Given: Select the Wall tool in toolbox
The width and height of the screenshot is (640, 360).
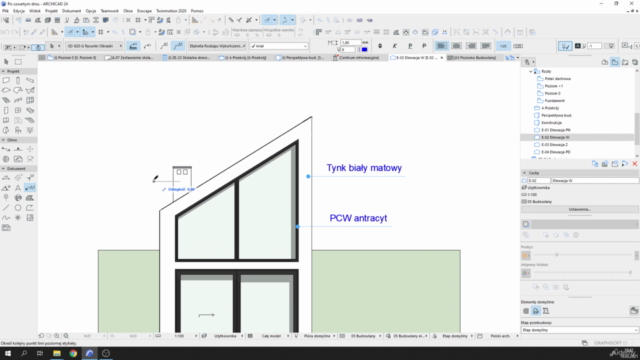Looking at the screenshot, I should (6, 80).
